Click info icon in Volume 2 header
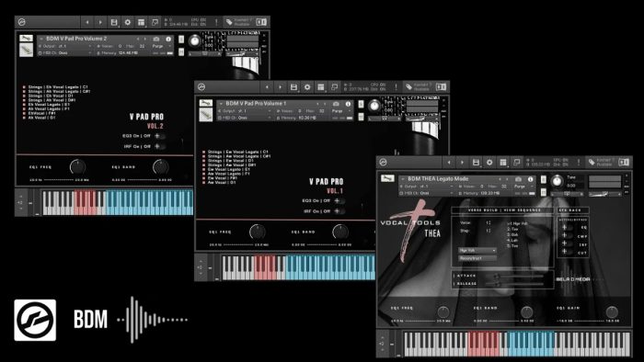 168,39
